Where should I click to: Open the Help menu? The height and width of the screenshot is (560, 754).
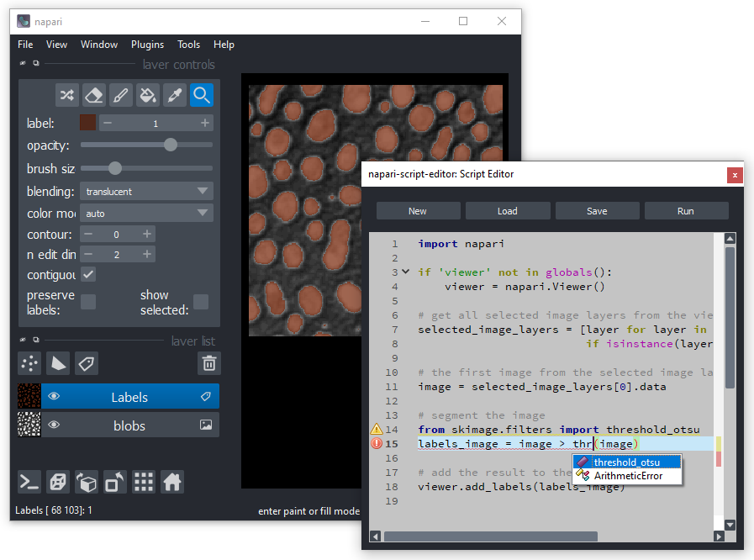point(224,45)
